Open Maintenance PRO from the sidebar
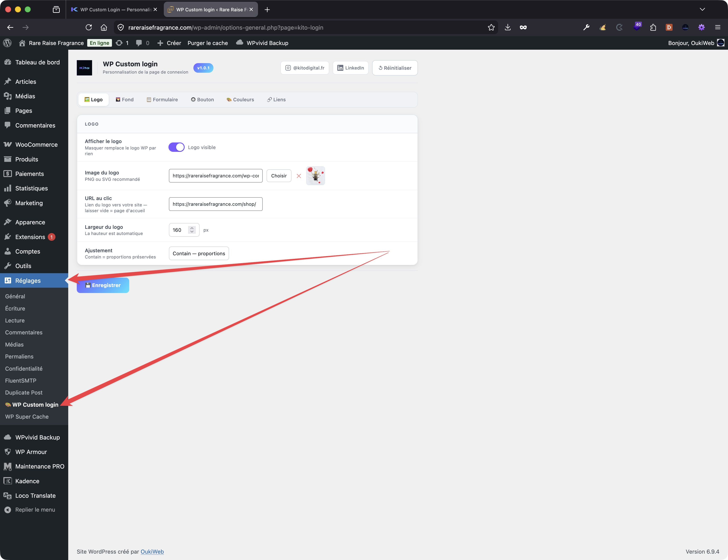 point(40,466)
